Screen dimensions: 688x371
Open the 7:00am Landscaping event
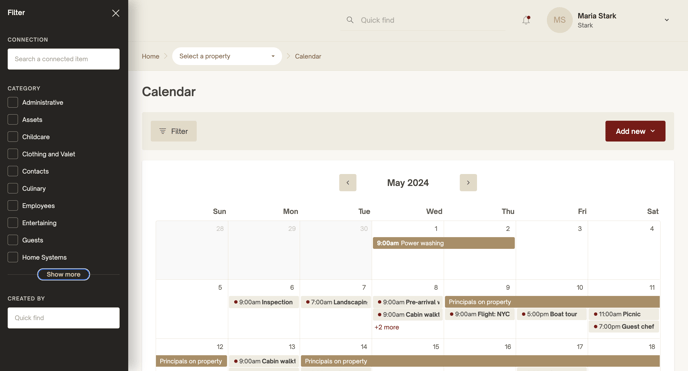coord(336,302)
